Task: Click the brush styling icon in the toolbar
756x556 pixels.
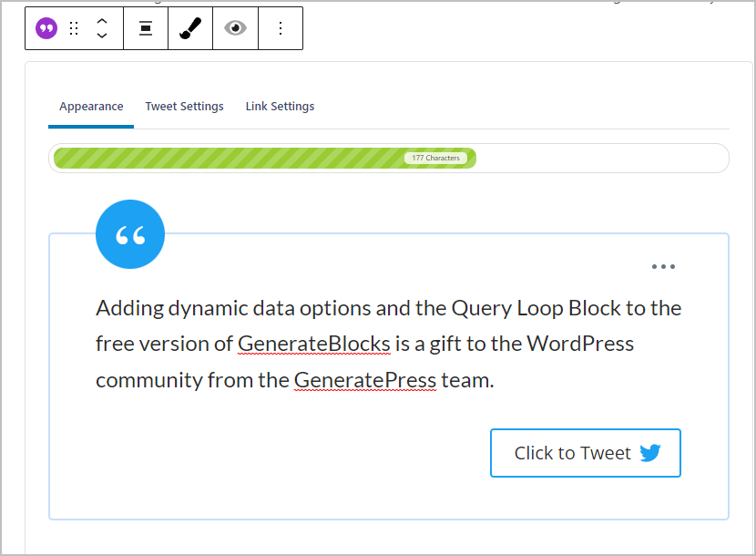Action: pos(190,27)
